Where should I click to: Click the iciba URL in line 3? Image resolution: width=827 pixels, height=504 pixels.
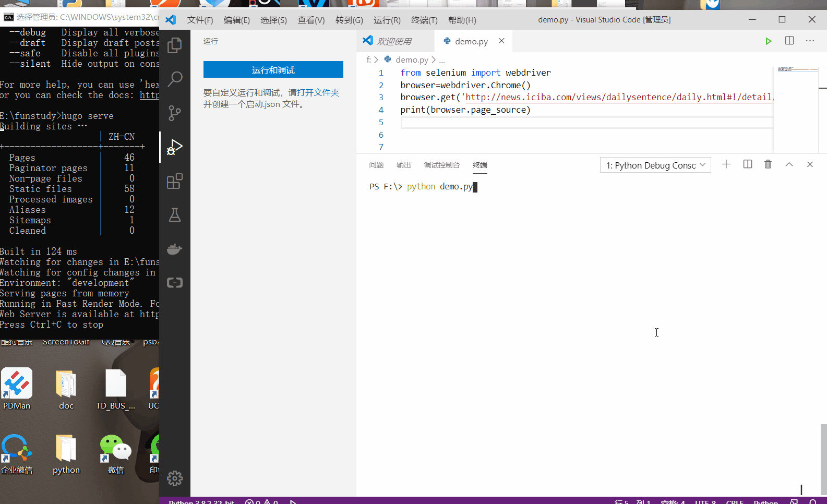coord(619,97)
